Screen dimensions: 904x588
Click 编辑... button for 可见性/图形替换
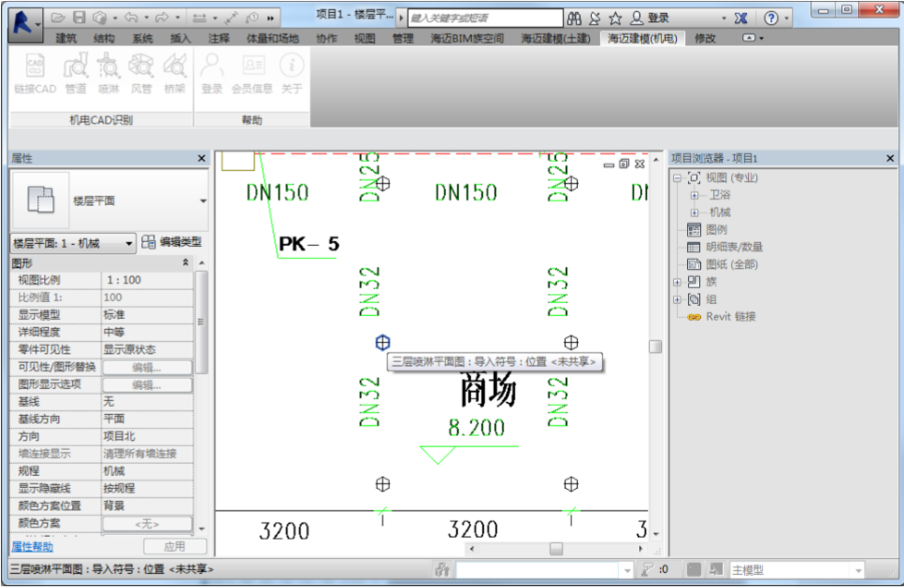coord(147,367)
